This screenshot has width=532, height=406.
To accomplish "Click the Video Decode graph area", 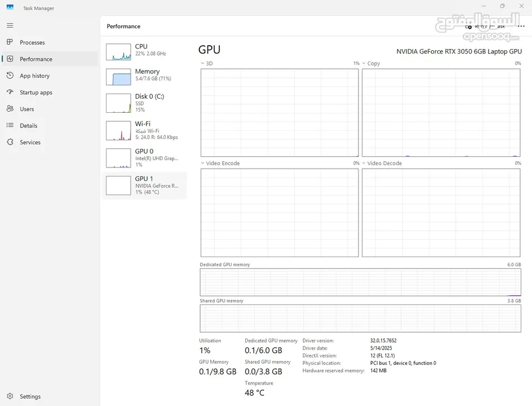I will point(441,213).
